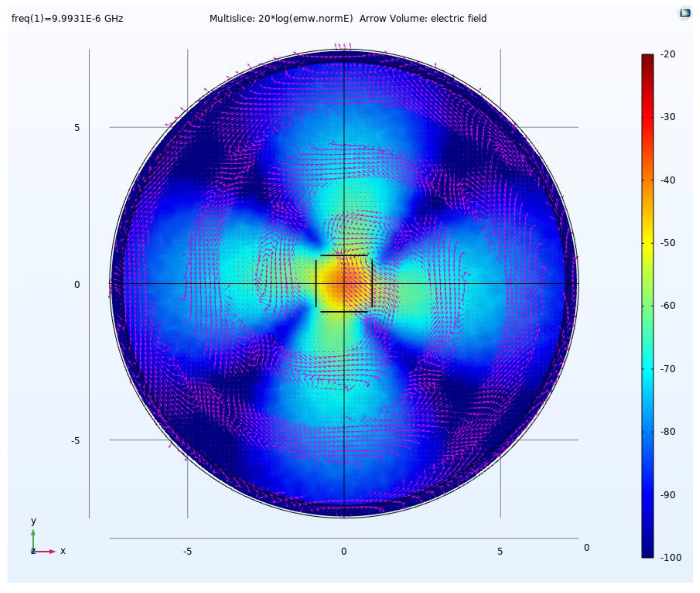Click the y-axis tick label 5
Screen dimensions: 700x593
(77, 128)
